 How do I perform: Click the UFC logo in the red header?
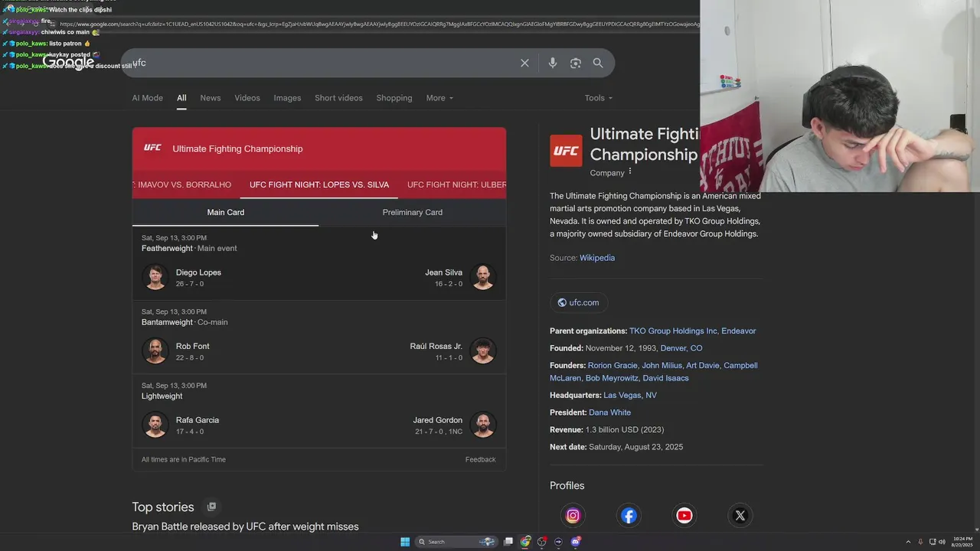click(x=152, y=148)
